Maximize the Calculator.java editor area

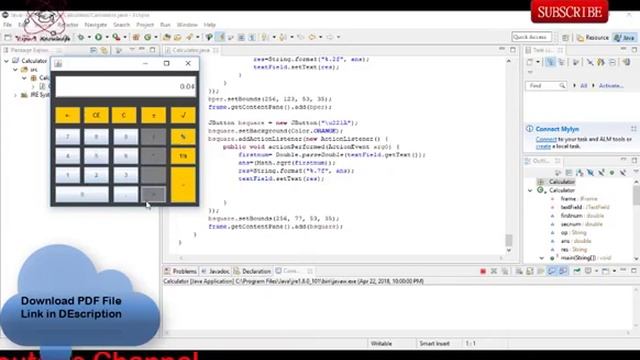pyautogui.click(x=513, y=50)
